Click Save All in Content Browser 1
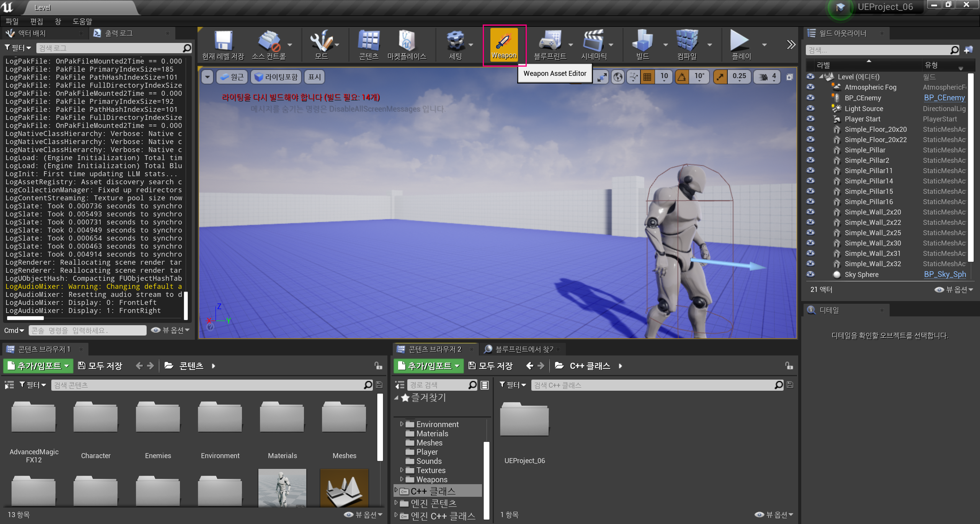This screenshot has width=980, height=524. 100,366
